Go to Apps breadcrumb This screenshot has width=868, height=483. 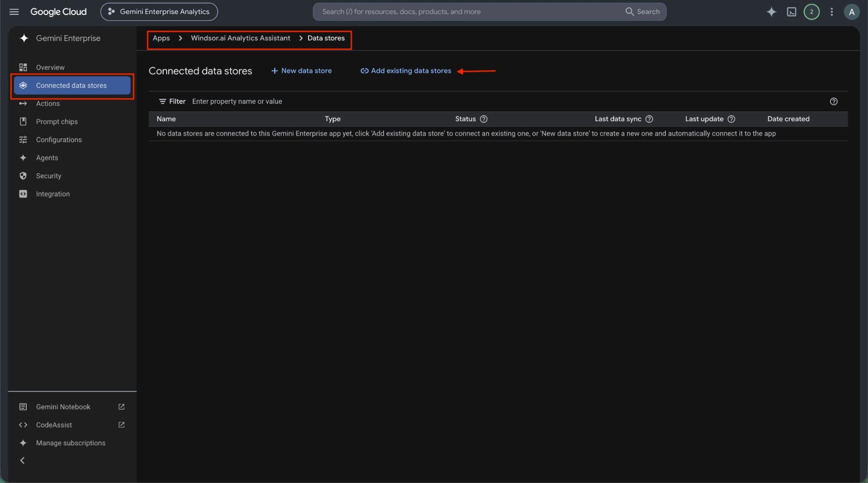click(x=161, y=38)
